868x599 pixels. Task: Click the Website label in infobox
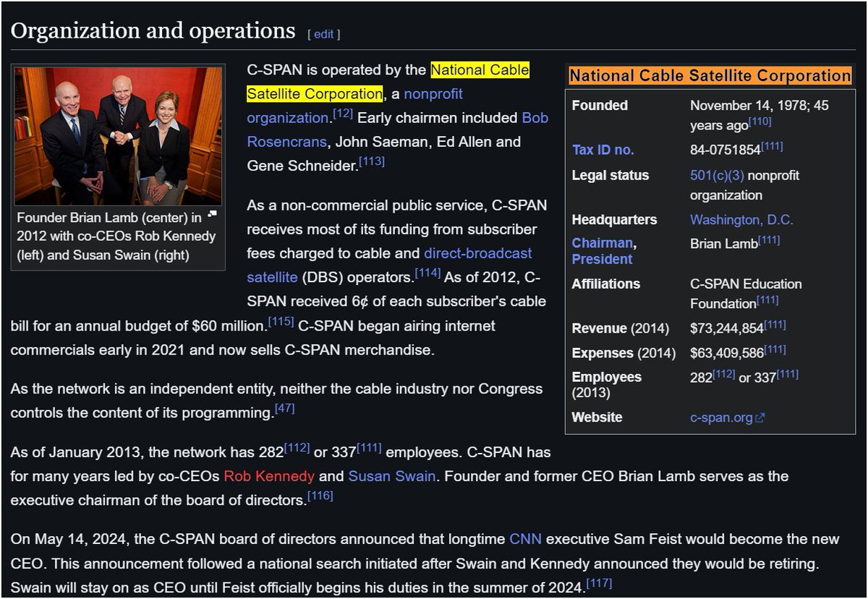click(x=597, y=417)
